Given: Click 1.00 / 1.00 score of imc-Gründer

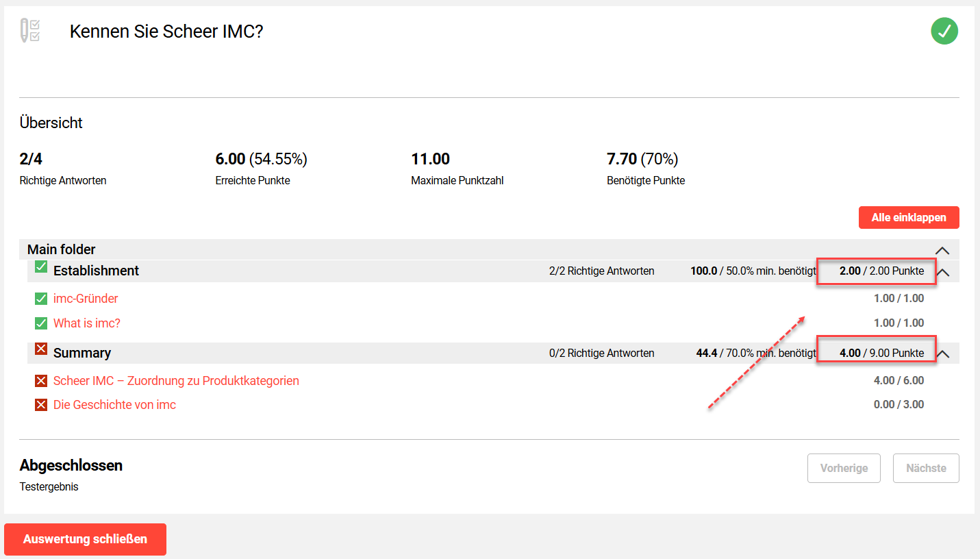Looking at the screenshot, I should [899, 299].
